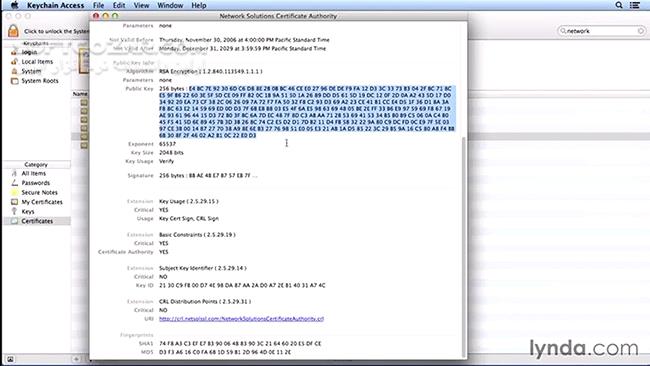Viewport: 650px width, 366px height.
Task: Select the Passwords category
Action: click(36, 183)
